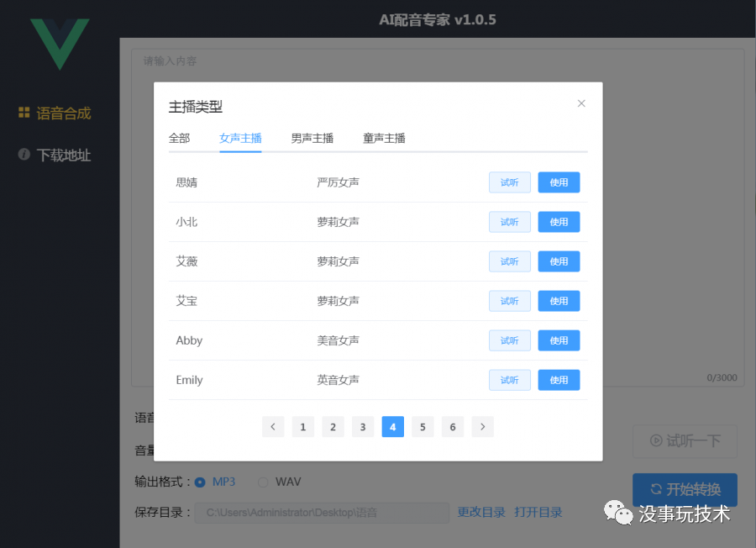The width and height of the screenshot is (756, 548).
Task: Use the 艾薇 voice
Action: point(559,261)
